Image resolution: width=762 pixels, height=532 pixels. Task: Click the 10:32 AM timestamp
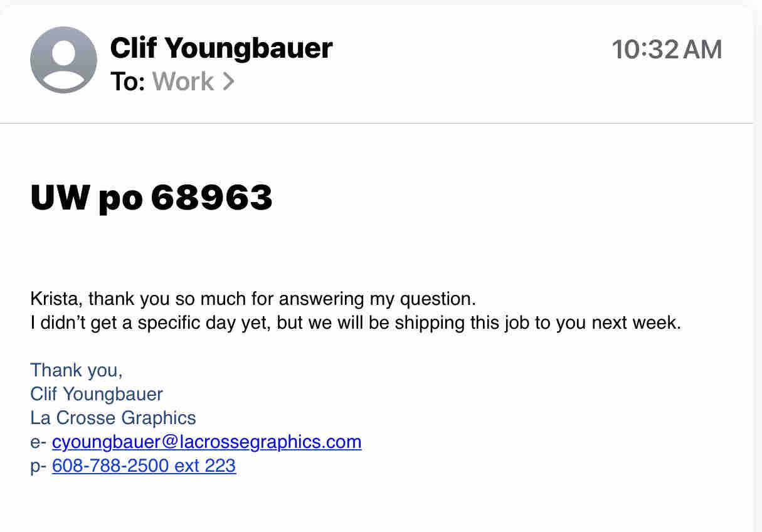coord(667,50)
